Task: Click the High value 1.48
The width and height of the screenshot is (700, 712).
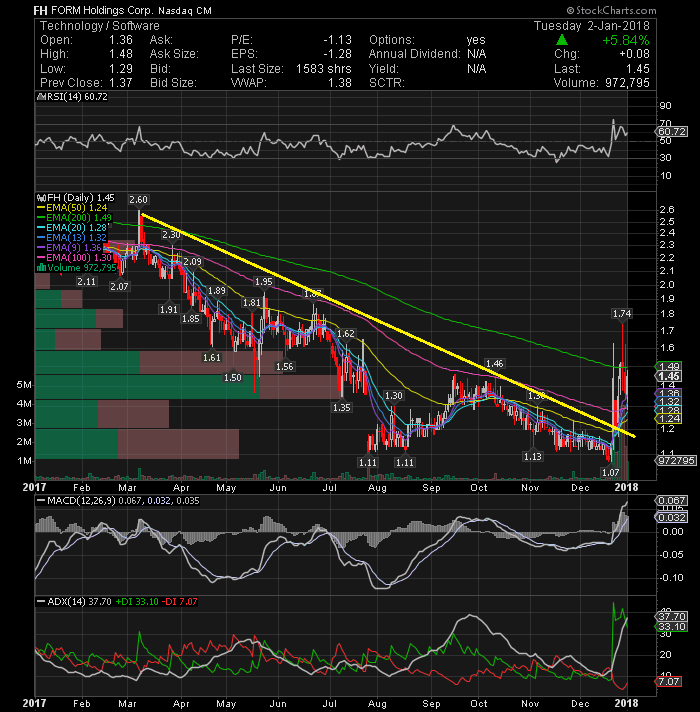Action: (x=121, y=54)
